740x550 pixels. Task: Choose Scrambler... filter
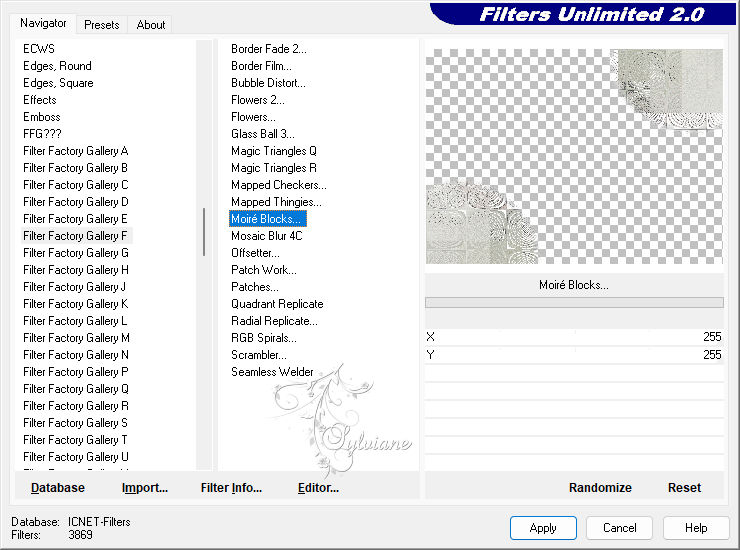point(259,355)
